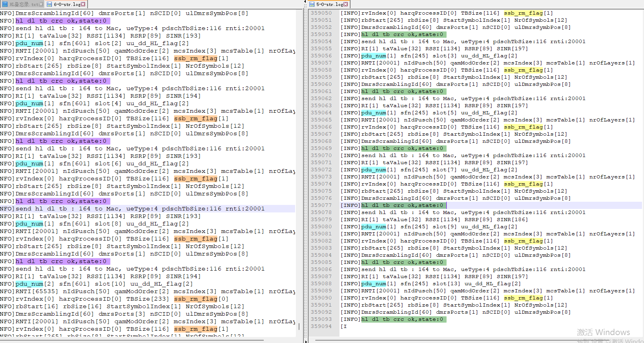Click line number 359050 in the margin
644x343 pixels.
pyautogui.click(x=321, y=13)
